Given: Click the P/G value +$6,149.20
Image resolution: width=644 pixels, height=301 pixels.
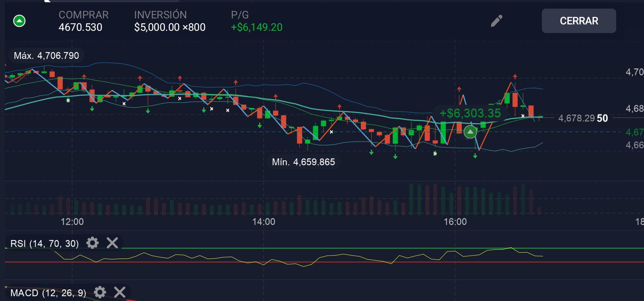Looking at the screenshot, I should (x=256, y=27).
